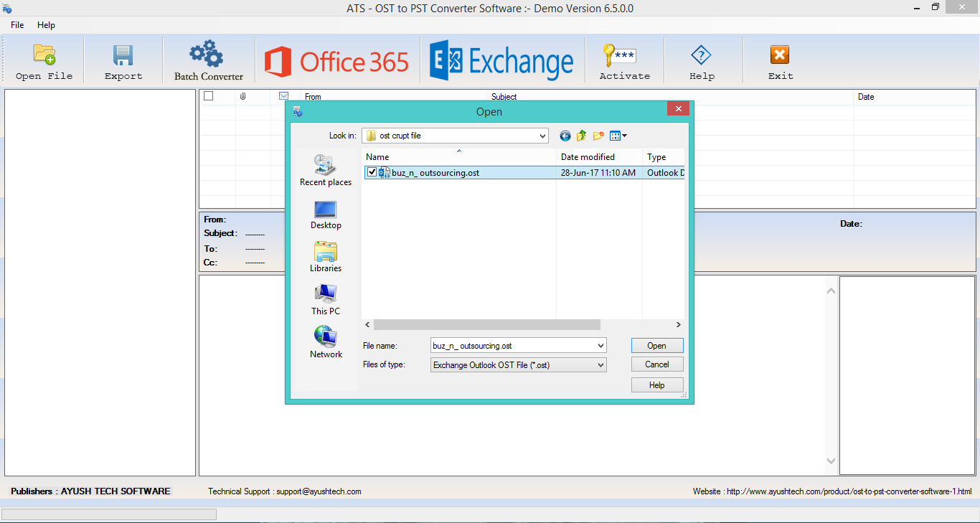Click the Exchange logo button
Viewport: 980px width, 523px height.
tap(501, 62)
